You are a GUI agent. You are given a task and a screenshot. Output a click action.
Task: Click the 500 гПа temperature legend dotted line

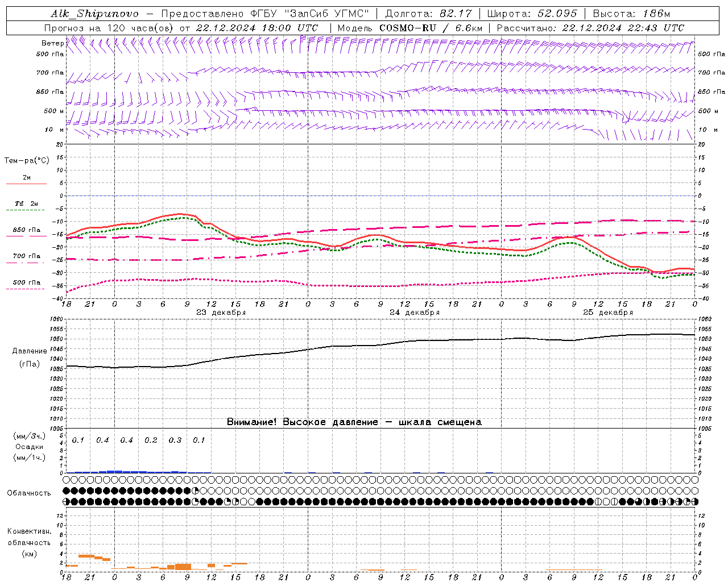tap(26, 289)
